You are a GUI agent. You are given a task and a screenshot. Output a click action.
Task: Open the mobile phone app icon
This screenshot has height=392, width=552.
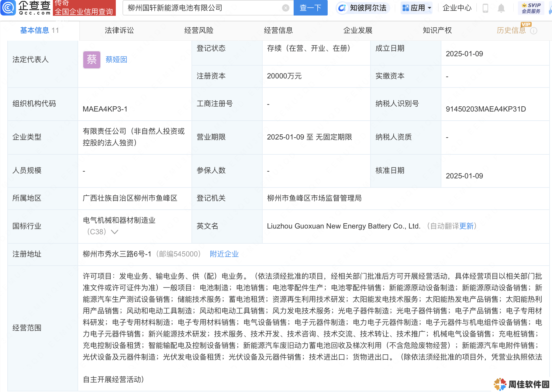coord(485,8)
